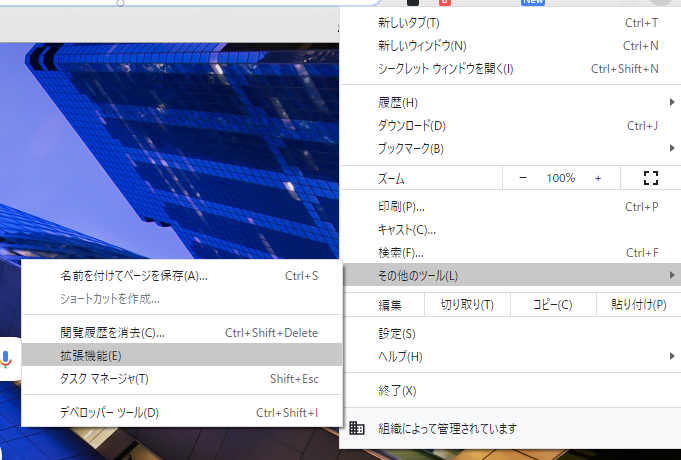This screenshot has height=460, width=681.
Task: Click 組織によって管理されています notice
Action: [x=511, y=428]
